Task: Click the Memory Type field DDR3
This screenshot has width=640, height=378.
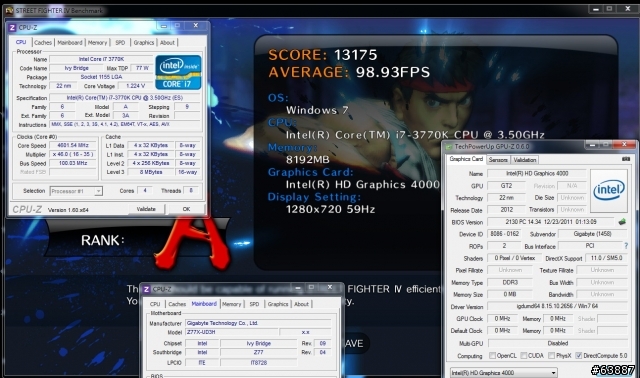Action: tap(510, 282)
